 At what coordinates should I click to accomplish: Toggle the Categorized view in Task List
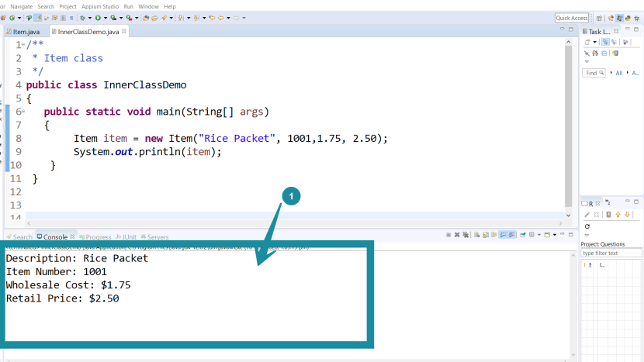click(604, 43)
